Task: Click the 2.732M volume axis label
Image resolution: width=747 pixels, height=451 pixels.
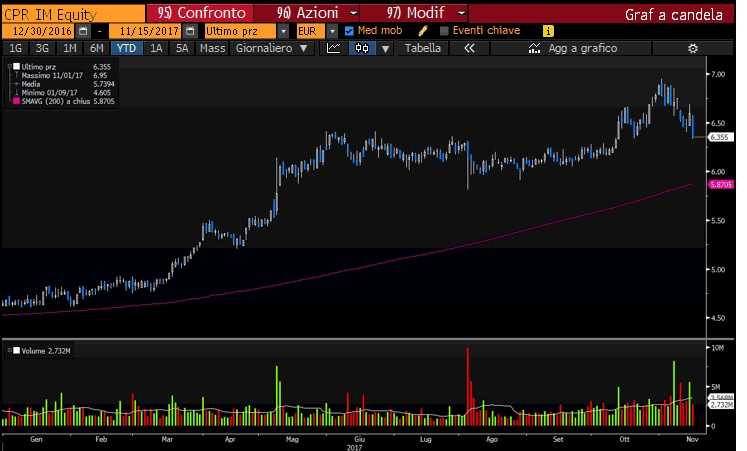Action: coord(721,404)
